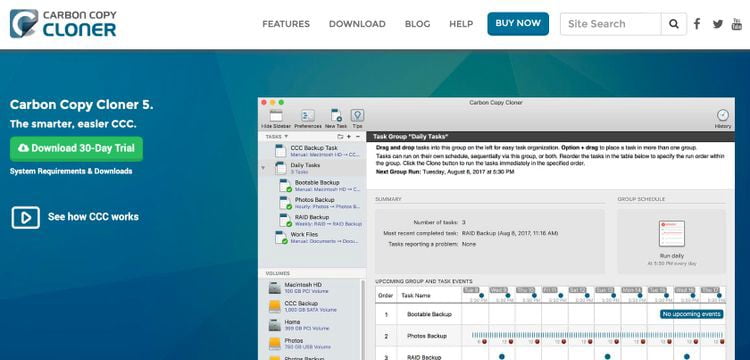Open the TASKS header dropdown arrow
The width and height of the screenshot is (750, 360).
tap(286, 136)
